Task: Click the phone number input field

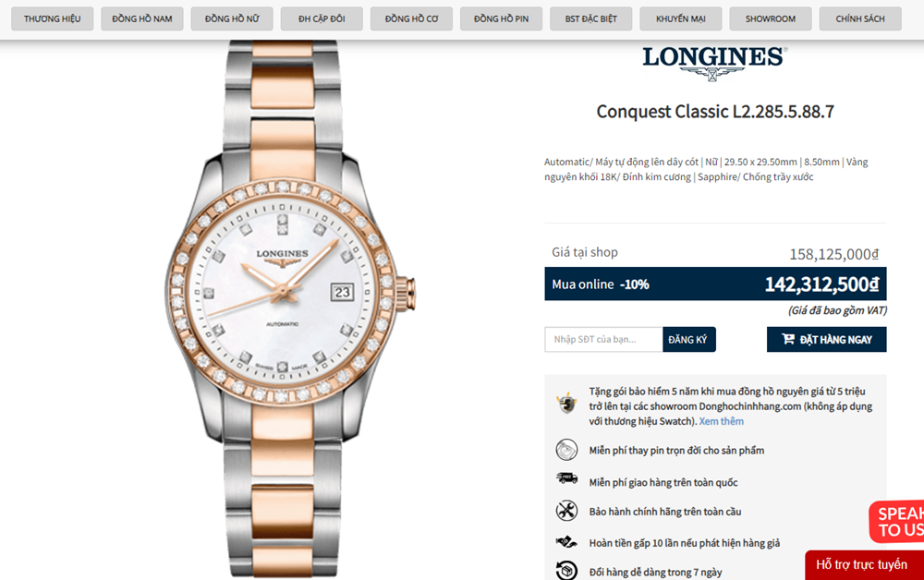Action: point(603,340)
